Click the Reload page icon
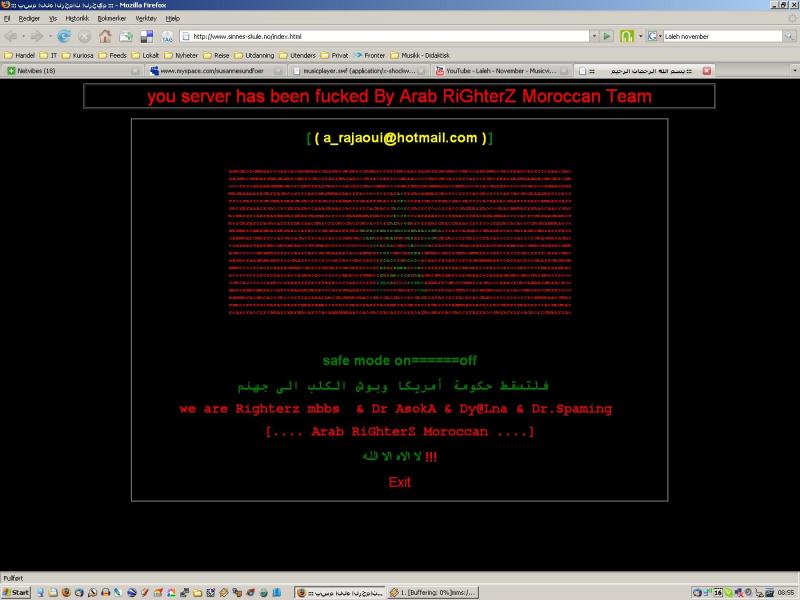Screen dimensions: 800x600 click(x=64, y=36)
